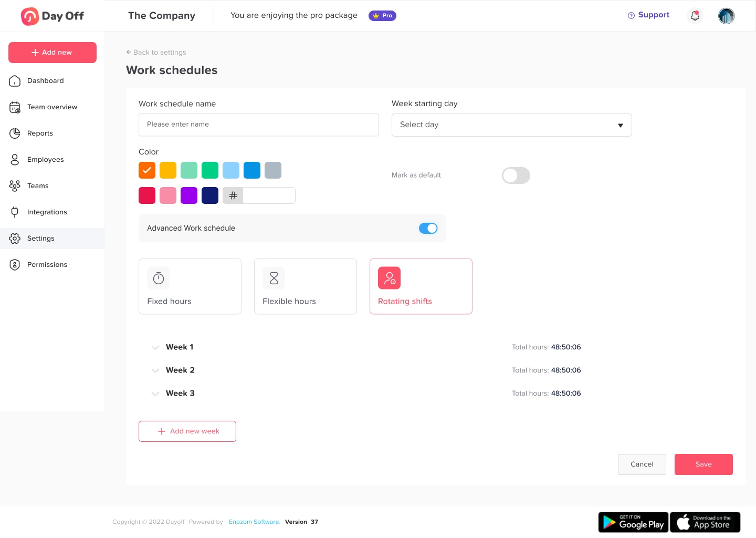This screenshot has height=538, width=756.
Task: Go to Team overview in sidebar
Action: tap(52, 107)
